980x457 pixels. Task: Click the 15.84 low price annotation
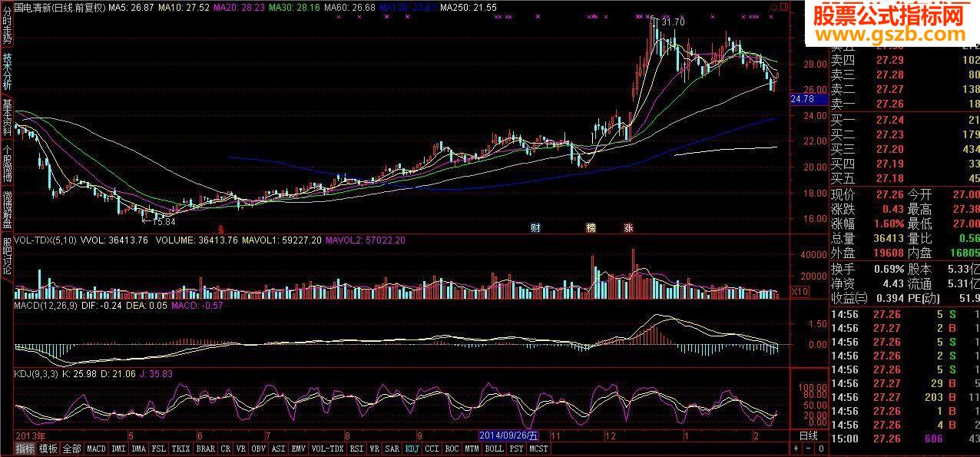tap(164, 222)
